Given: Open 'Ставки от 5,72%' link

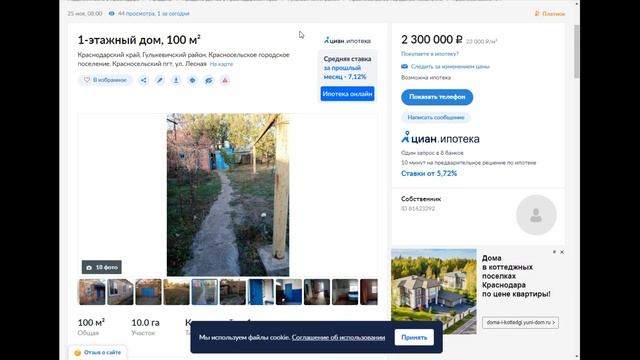Looking at the screenshot, I should coord(429,173).
